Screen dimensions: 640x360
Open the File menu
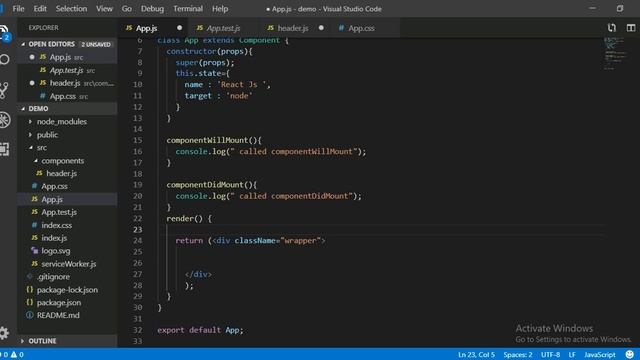[18, 9]
